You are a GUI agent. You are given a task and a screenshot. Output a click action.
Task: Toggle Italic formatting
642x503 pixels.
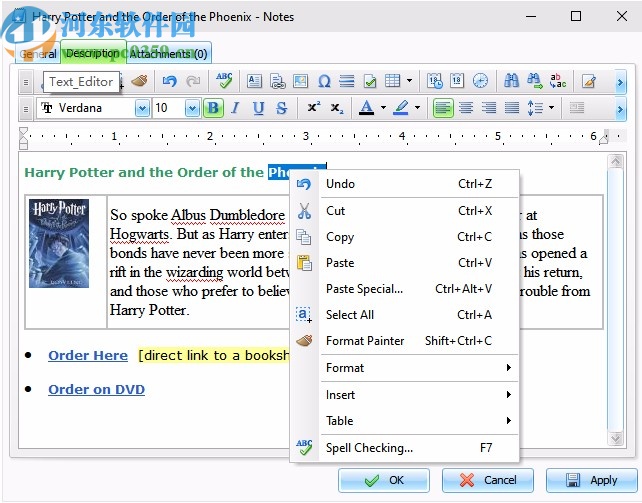[x=235, y=108]
